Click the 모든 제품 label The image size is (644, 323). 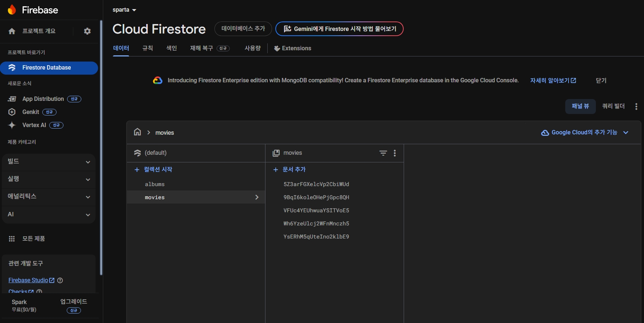tap(34, 239)
